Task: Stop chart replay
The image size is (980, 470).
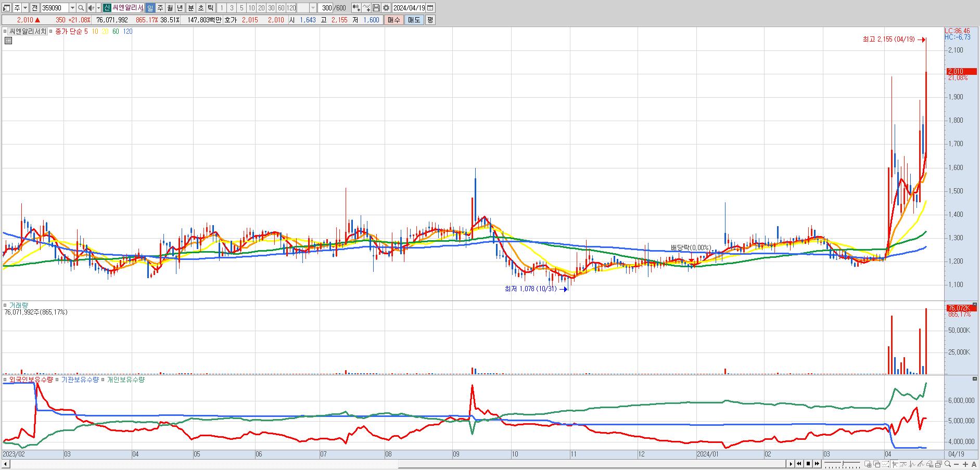Action: 808,464
